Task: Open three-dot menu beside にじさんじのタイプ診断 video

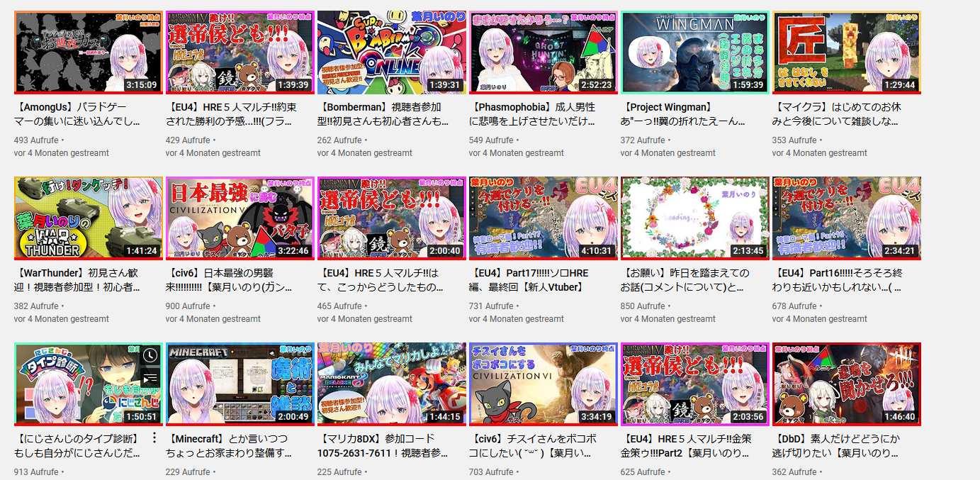Action: click(154, 437)
